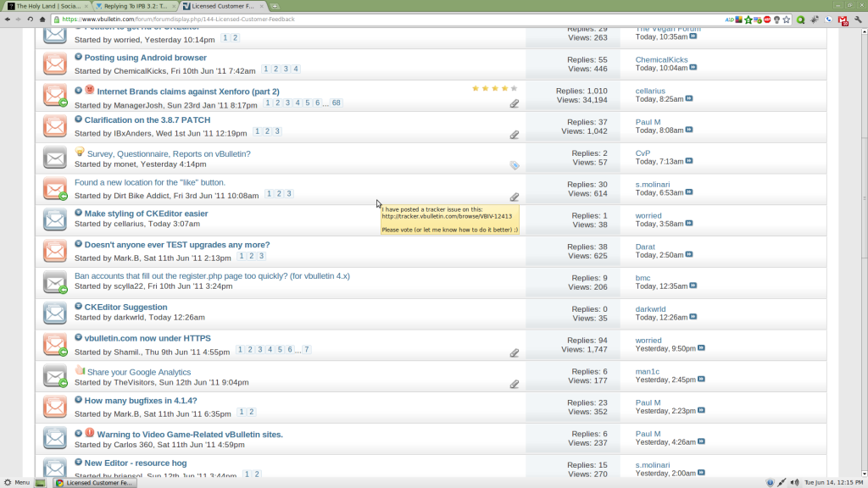This screenshot has height=488, width=868.
Task: Click the volume speaker icon in system tray
Action: point(795,483)
